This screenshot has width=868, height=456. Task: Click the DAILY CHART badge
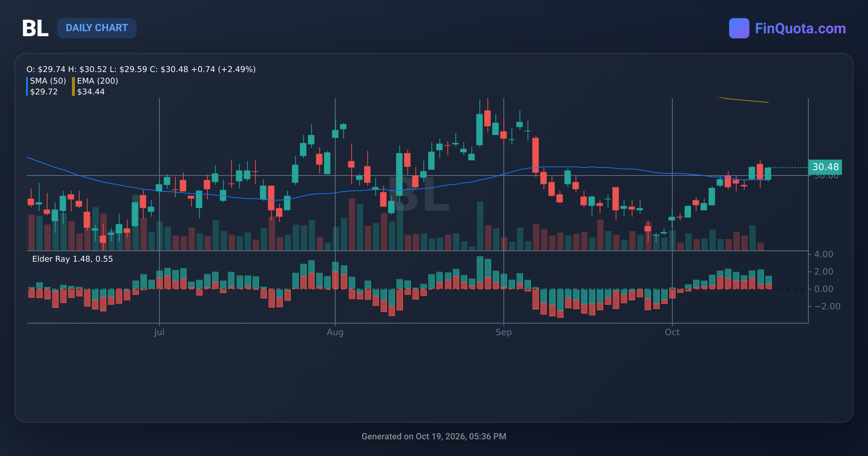click(x=97, y=28)
